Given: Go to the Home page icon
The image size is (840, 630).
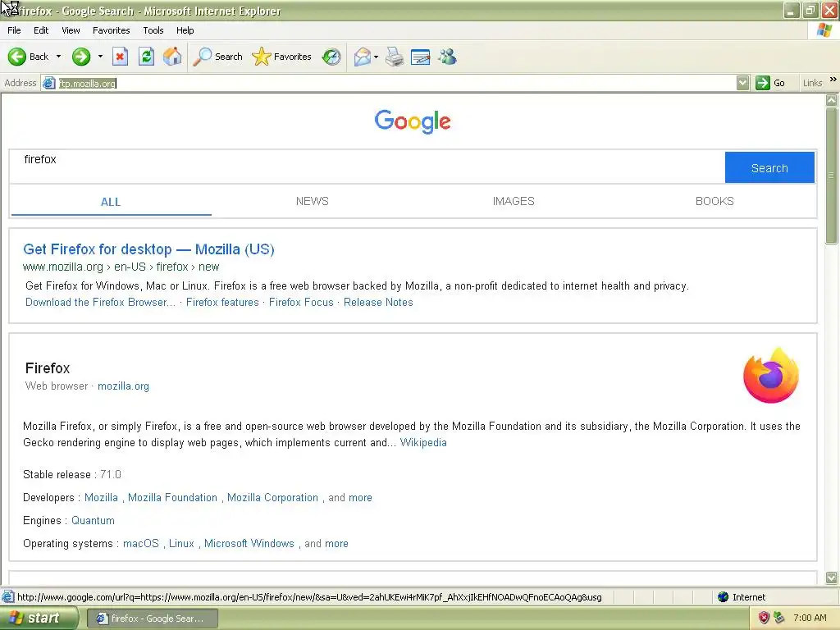Looking at the screenshot, I should [x=172, y=57].
